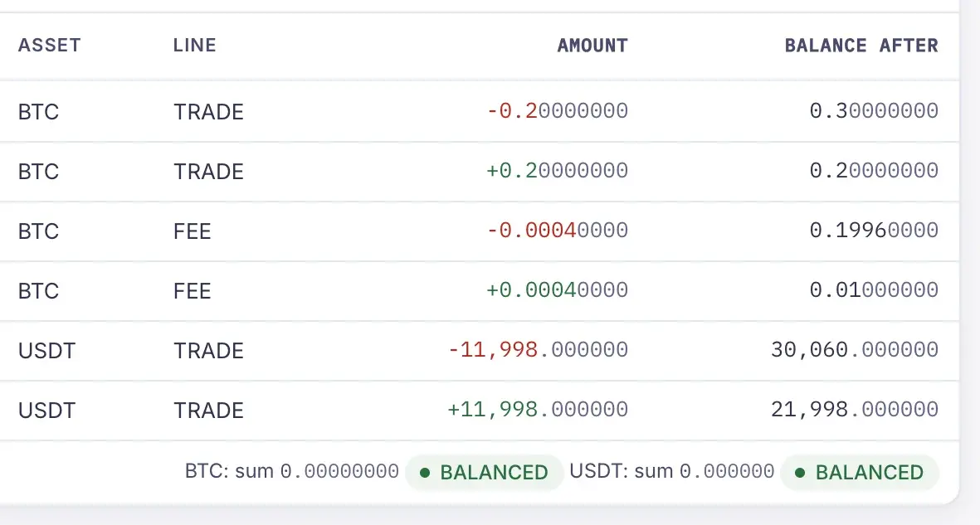980x525 pixels.
Task: Select the +0.20000000 BTC trade amount
Action: pyautogui.click(x=557, y=171)
